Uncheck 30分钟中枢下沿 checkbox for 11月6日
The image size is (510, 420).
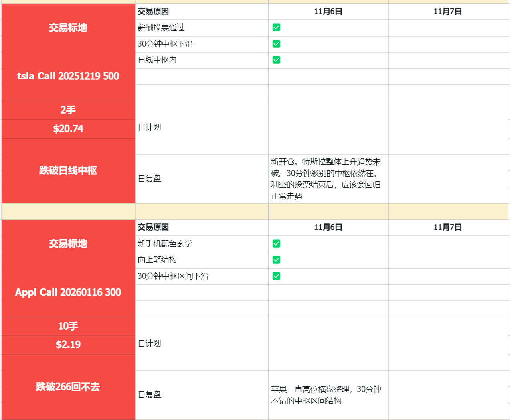[276, 44]
